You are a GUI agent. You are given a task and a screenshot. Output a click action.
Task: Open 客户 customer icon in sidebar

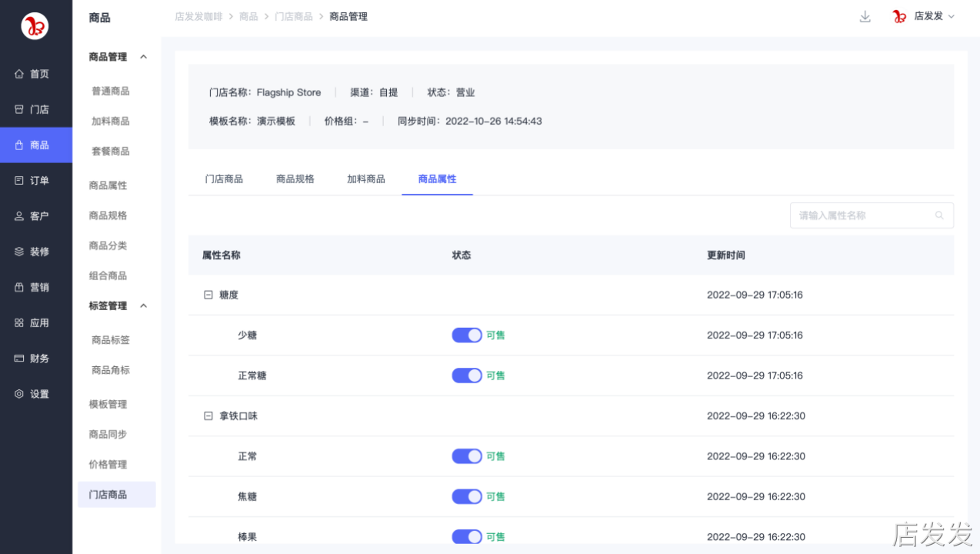tap(19, 216)
